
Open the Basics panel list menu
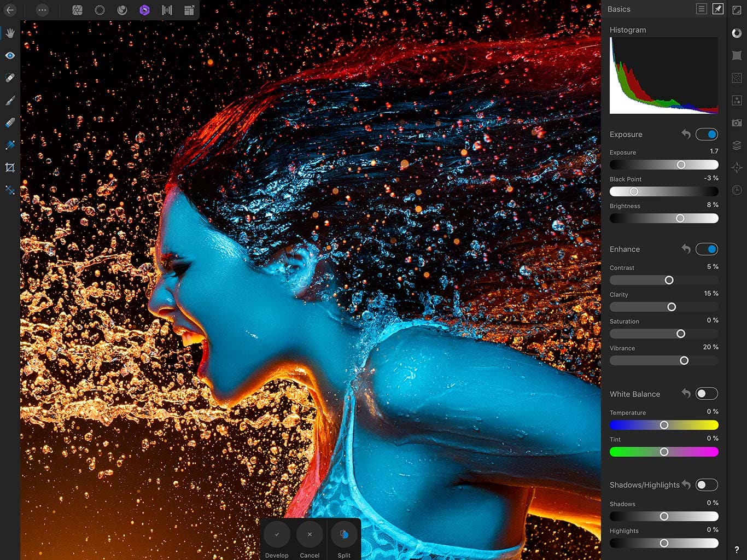pyautogui.click(x=702, y=9)
